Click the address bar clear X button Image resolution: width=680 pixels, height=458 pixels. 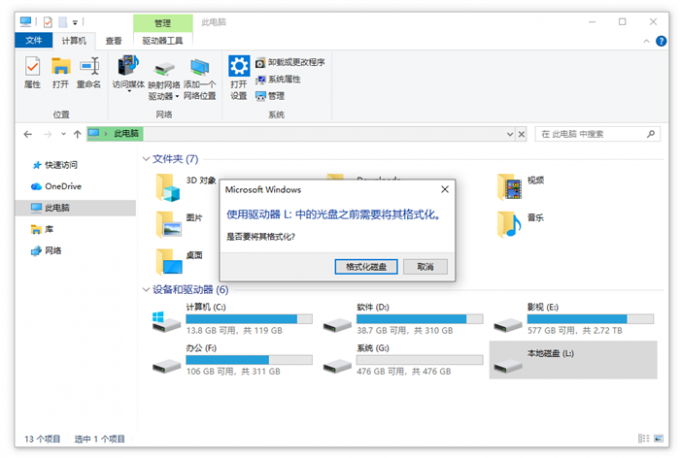click(522, 134)
